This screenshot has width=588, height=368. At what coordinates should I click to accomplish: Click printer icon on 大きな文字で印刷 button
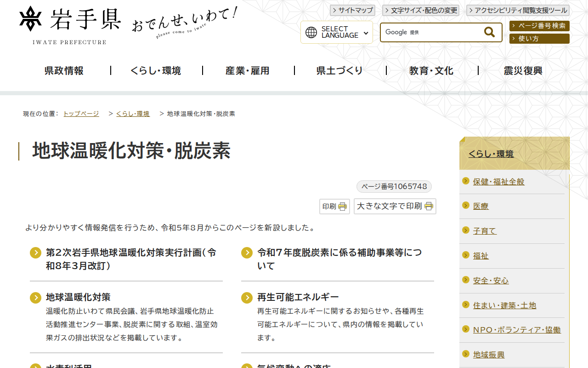pyautogui.click(x=429, y=207)
